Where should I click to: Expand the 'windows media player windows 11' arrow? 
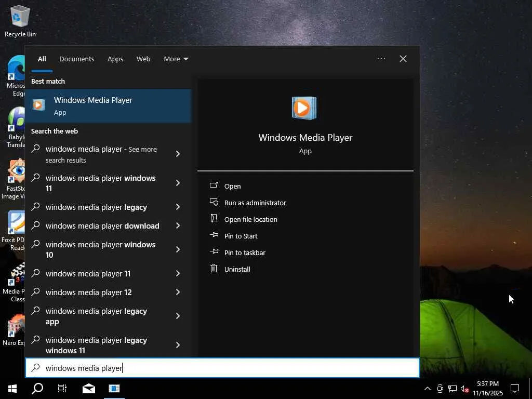(178, 183)
